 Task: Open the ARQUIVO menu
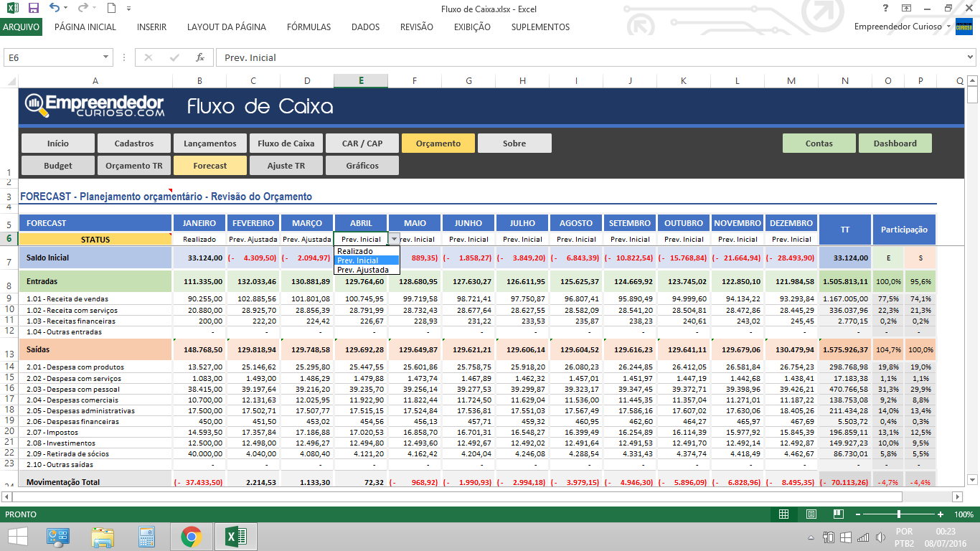pos(23,27)
